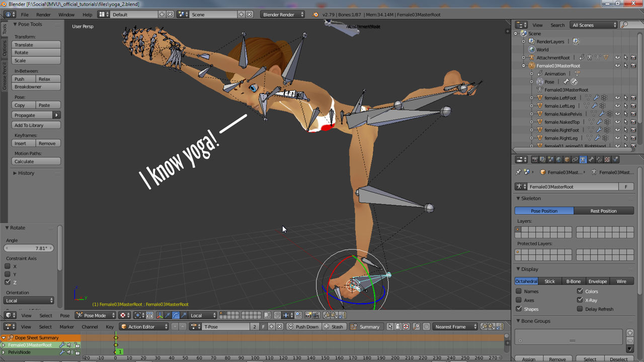Expand the female.RightFoot outliner item
Image resolution: width=644 pixels, height=362 pixels.
pos(532,130)
